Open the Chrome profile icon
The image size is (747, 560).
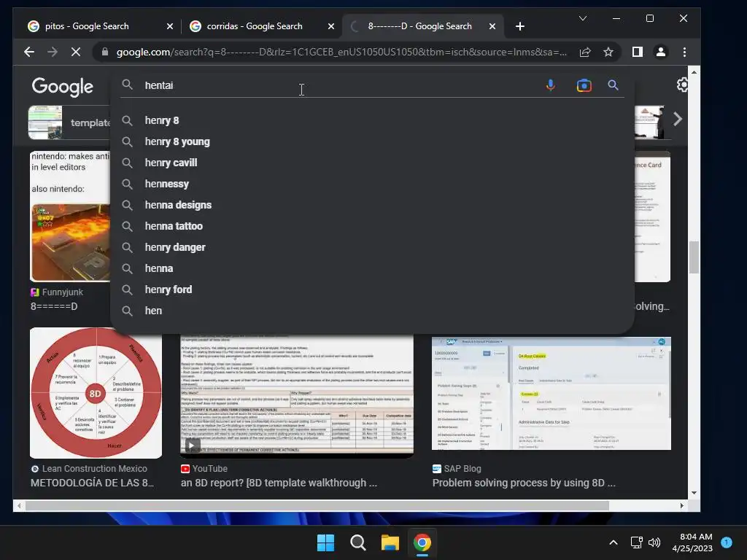coord(661,52)
